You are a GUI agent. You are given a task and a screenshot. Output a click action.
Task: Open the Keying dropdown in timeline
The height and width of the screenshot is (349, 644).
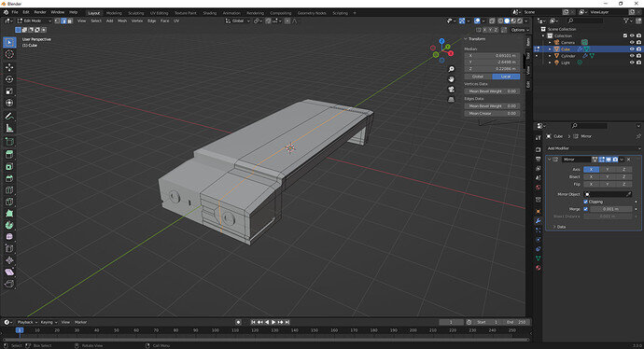click(x=49, y=322)
